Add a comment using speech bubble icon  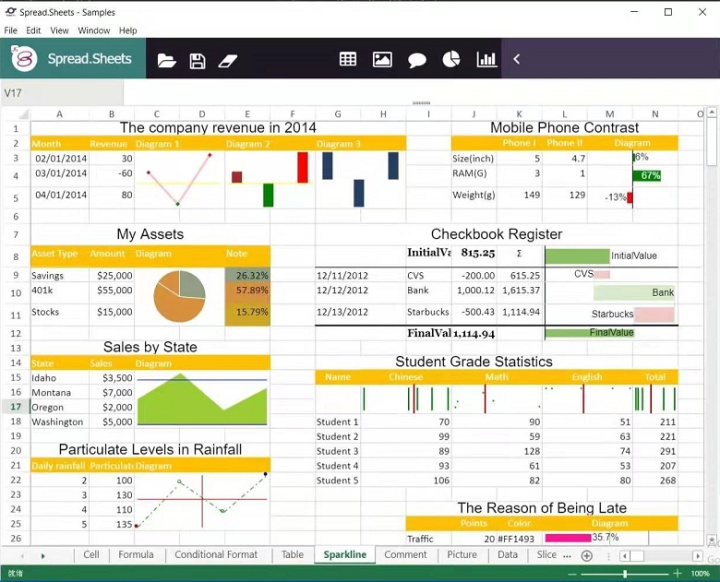[416, 60]
